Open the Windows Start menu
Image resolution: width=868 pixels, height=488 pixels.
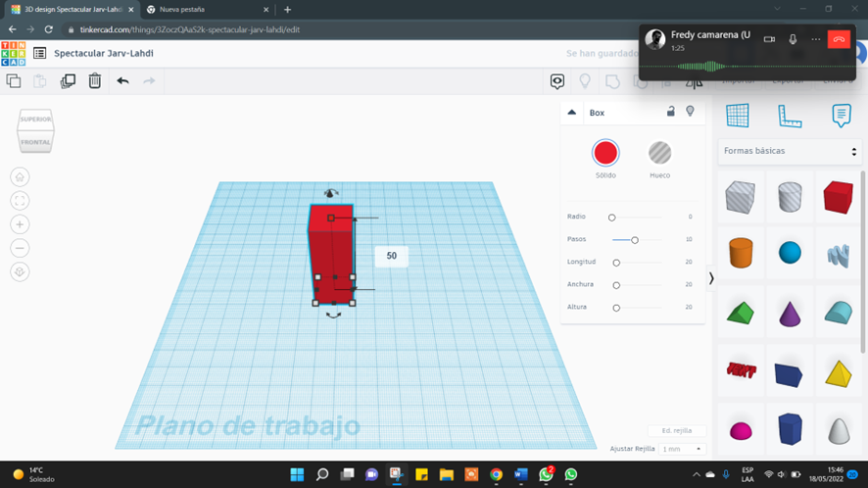[x=297, y=474]
